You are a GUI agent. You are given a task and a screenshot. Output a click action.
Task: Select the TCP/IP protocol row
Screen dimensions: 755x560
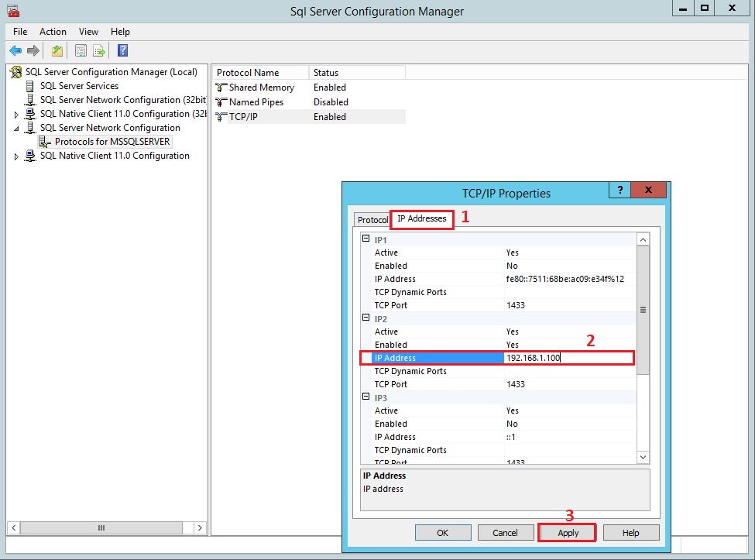[x=309, y=116]
